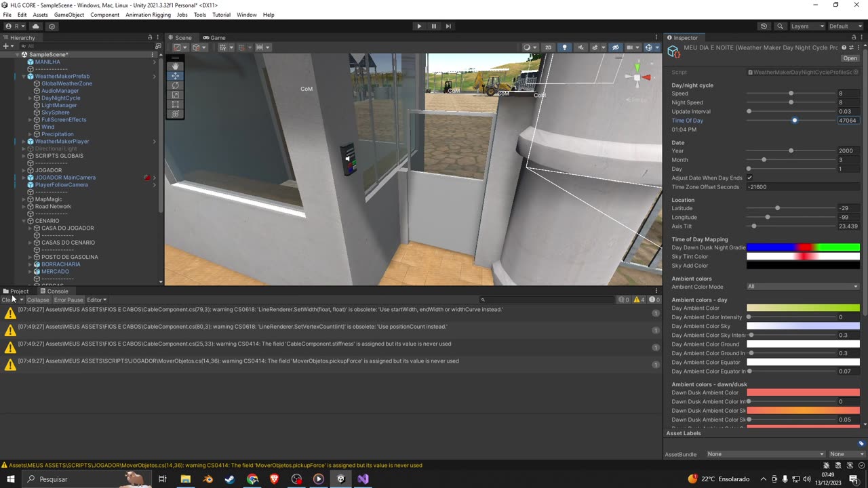Open the GameObject menu
Screen dimensions: 868x488
click(69, 15)
